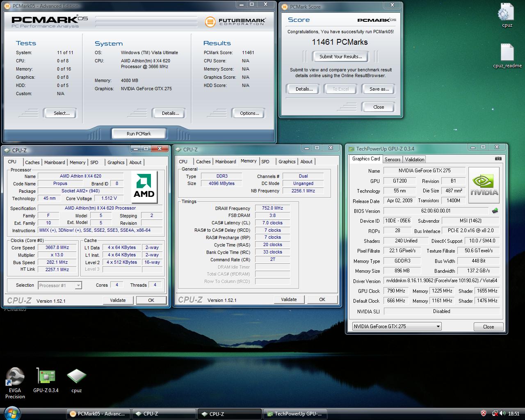The image size is (525, 420).
Task: Click Submit Your Results... button
Action: pos(340,57)
